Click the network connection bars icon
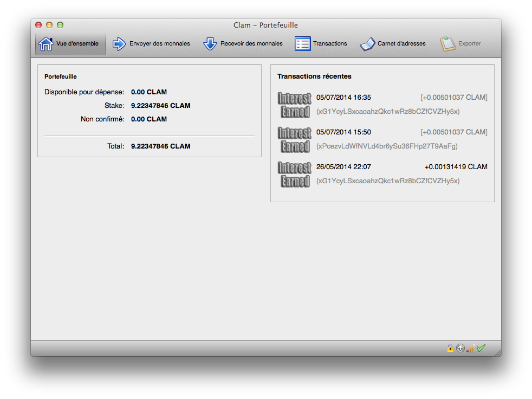532x399 pixels. [x=470, y=348]
